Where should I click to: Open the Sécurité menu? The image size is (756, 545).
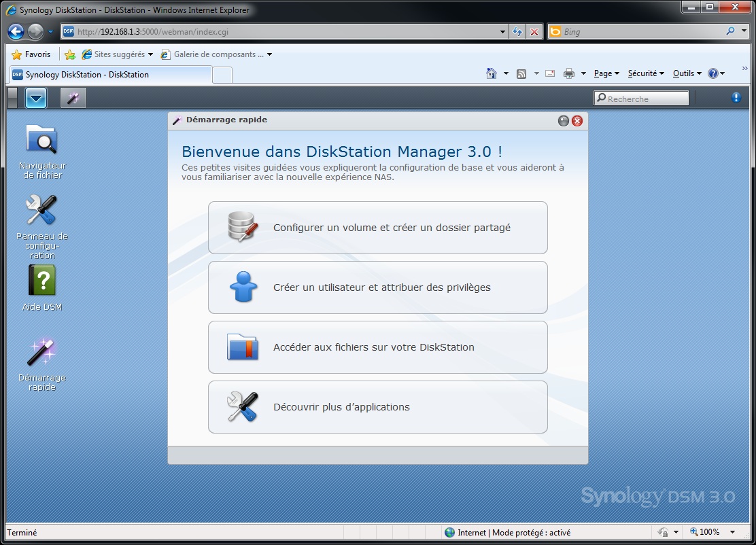coord(646,73)
